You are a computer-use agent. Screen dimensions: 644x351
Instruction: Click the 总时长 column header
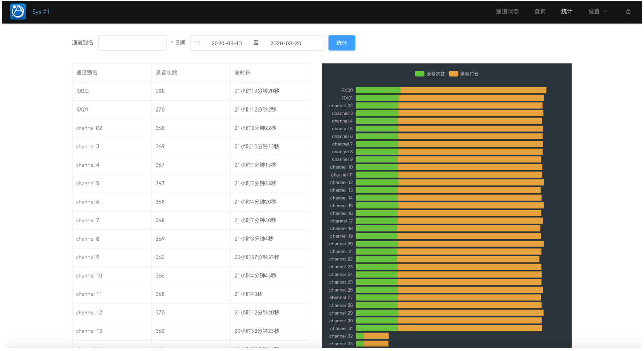(242, 73)
